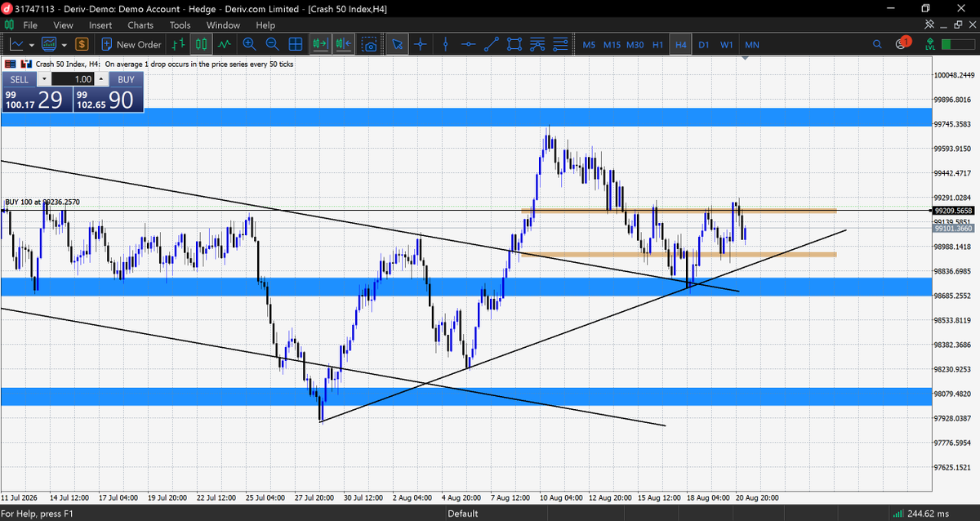Image resolution: width=980 pixels, height=521 pixels.
Task: Open the Charts menu
Action: pyautogui.click(x=140, y=25)
